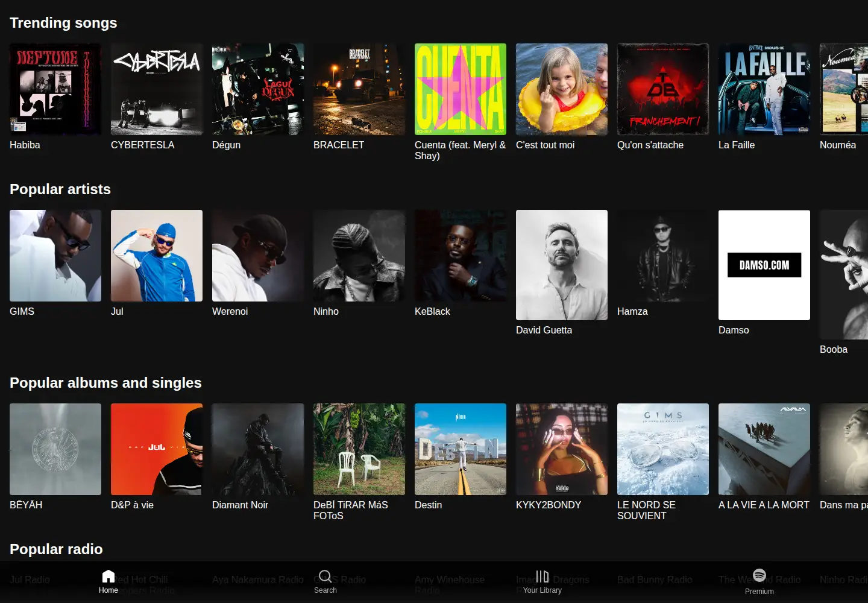
Task: Open the A LA VIE A LA MORT cover
Action: pos(764,449)
